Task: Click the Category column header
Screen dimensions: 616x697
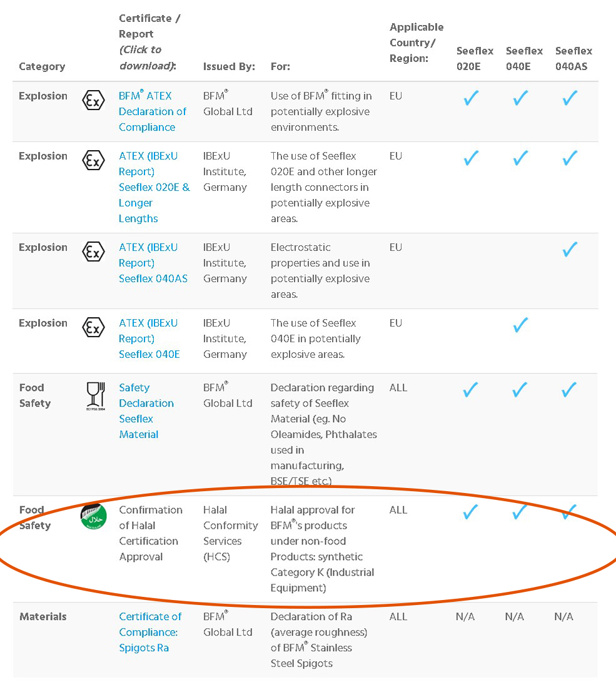Action: (x=42, y=66)
